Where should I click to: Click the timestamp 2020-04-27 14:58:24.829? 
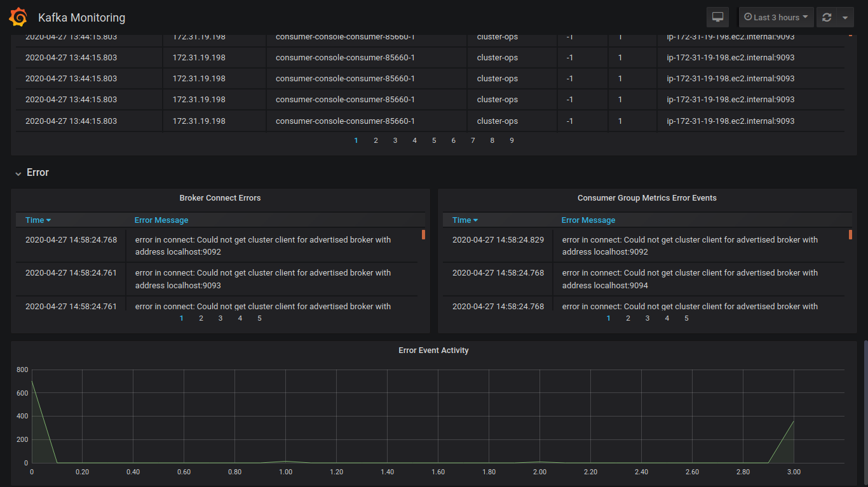pyautogui.click(x=498, y=240)
